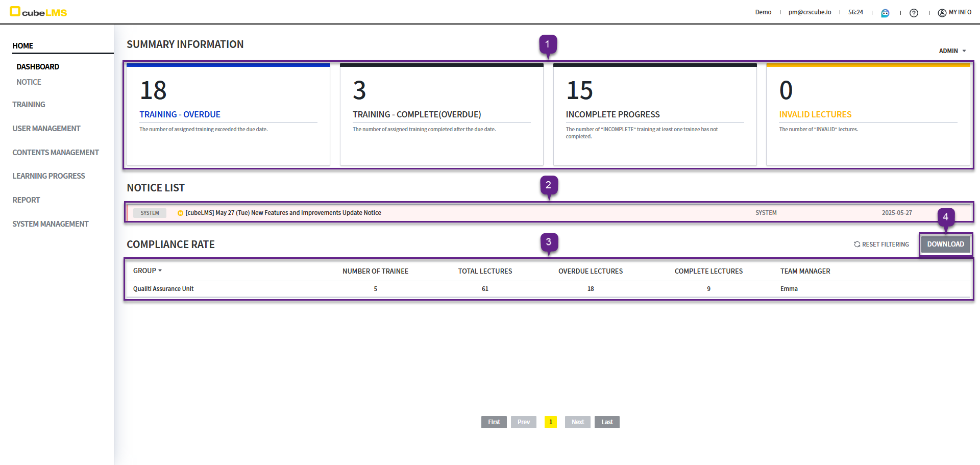Click the cubeLMS logo icon
This screenshot has width=980, height=465.
(15, 12)
